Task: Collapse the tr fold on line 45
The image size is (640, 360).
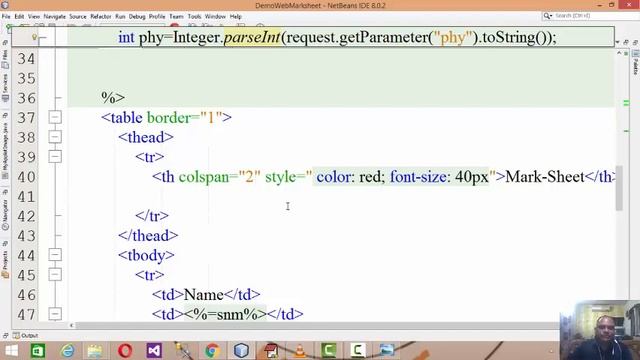Action: click(55, 274)
